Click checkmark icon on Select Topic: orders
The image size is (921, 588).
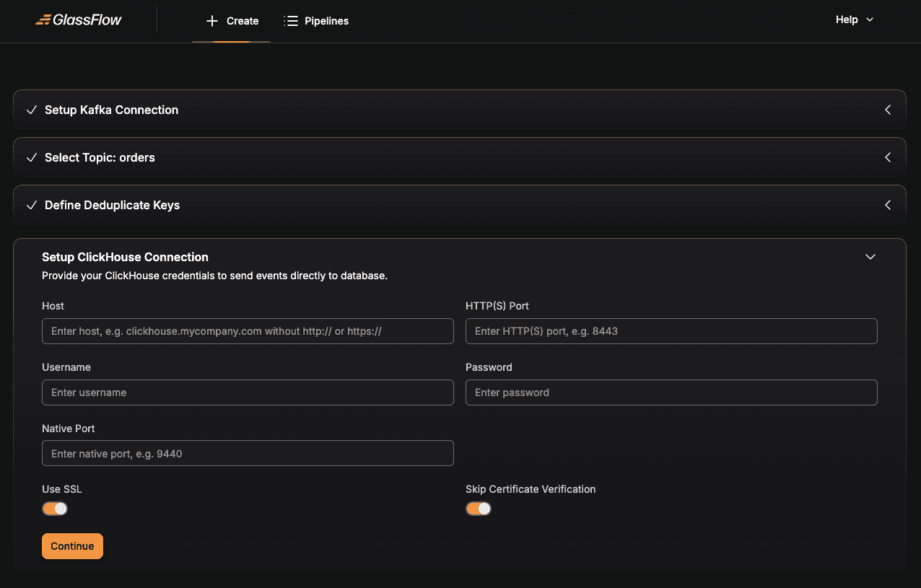pyautogui.click(x=32, y=158)
